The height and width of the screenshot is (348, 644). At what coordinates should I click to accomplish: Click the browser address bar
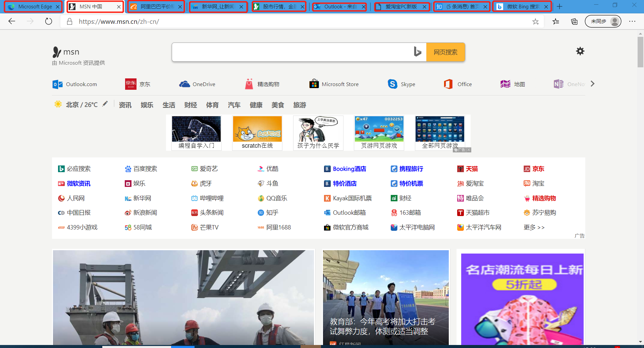point(302,21)
